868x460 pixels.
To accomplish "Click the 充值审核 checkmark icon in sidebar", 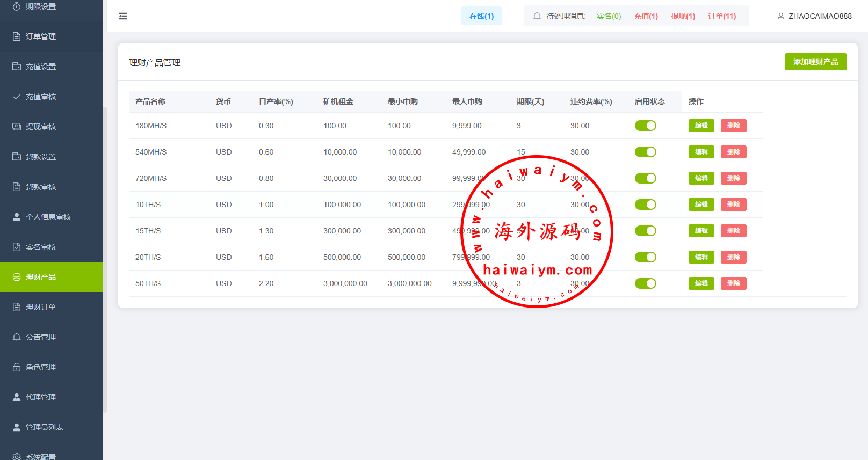I will (x=17, y=97).
